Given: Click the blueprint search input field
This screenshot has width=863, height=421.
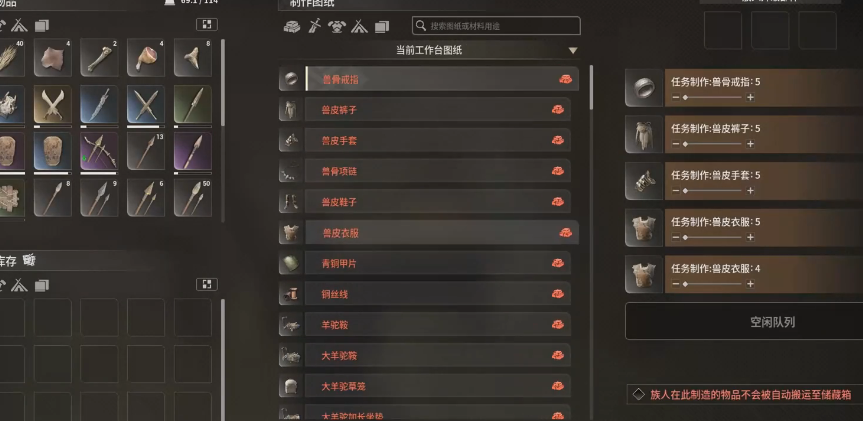Looking at the screenshot, I should click(x=496, y=26).
